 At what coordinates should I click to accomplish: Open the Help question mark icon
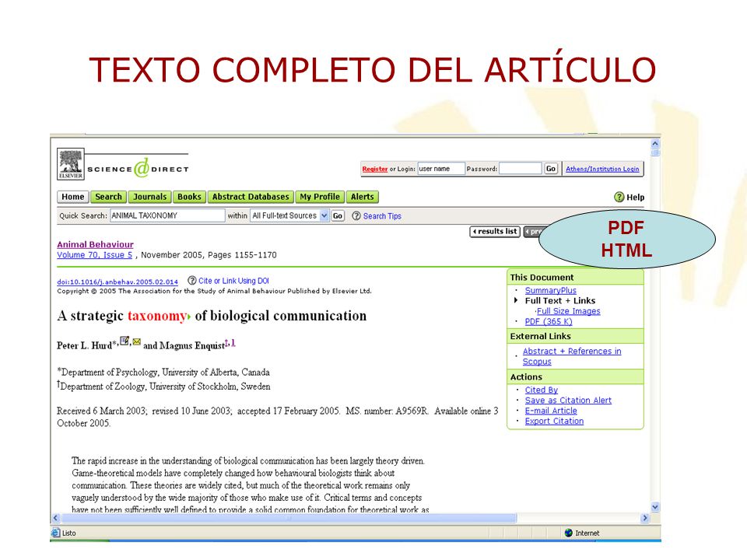(619, 197)
